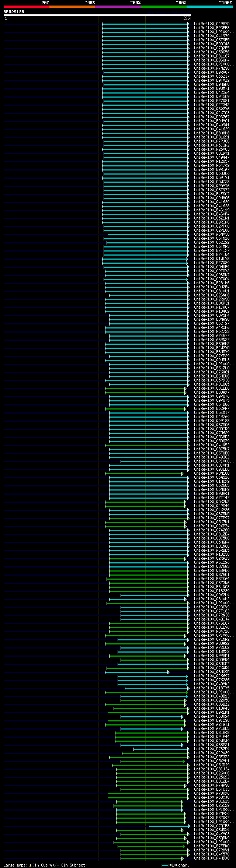Click the cyan ~100% identity legend segment
The height and width of the screenshot is (868, 236).
tap(209, 6)
